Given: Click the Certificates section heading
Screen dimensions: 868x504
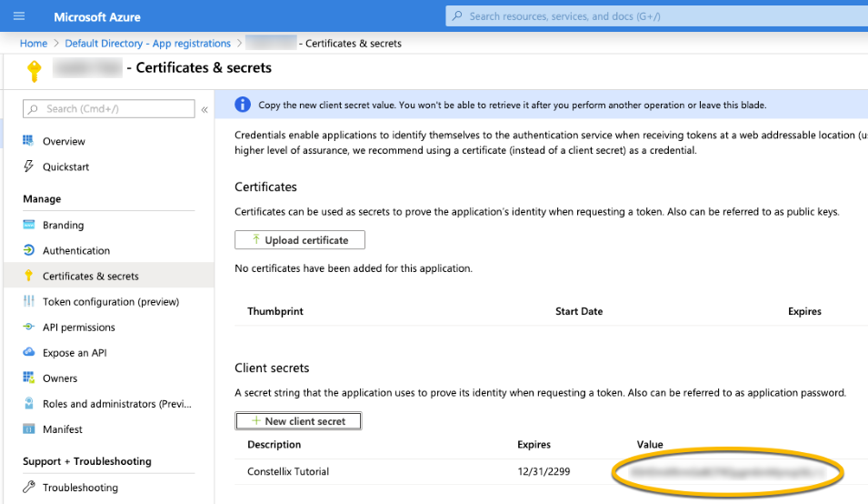Looking at the screenshot, I should [x=265, y=186].
